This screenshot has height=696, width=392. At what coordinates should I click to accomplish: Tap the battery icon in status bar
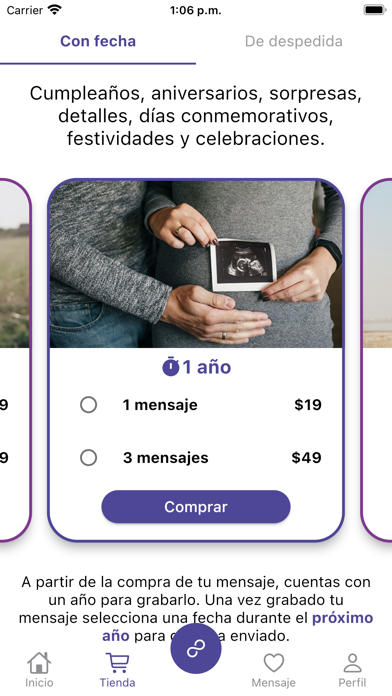[375, 10]
